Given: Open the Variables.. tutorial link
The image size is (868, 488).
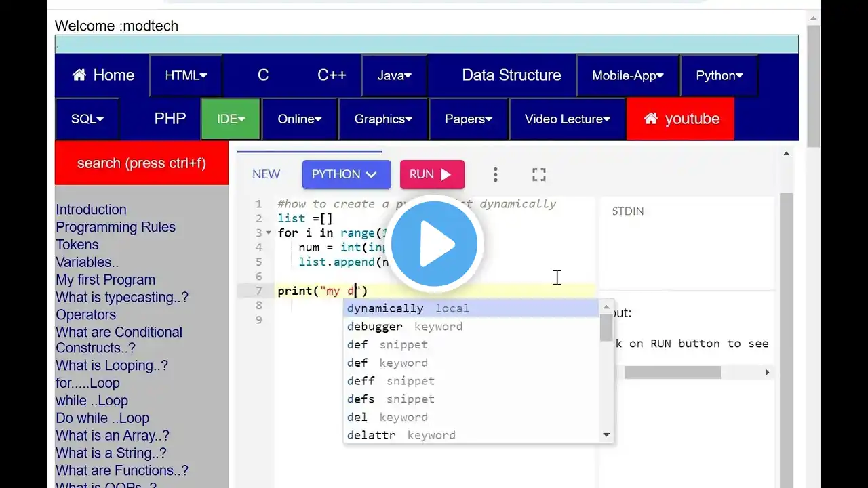Looking at the screenshot, I should [x=87, y=262].
